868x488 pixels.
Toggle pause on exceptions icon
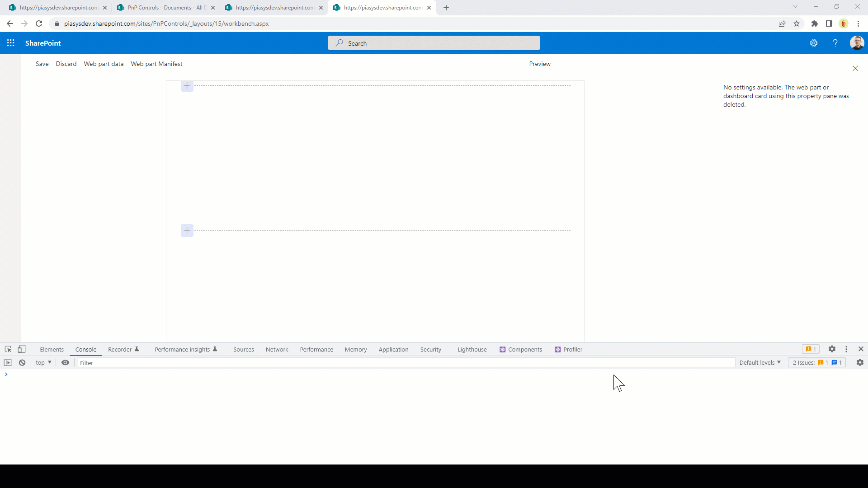coord(8,362)
